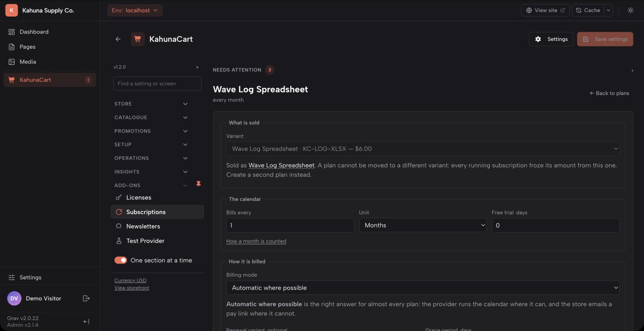Open How a month is counted link
The image size is (644, 331).
[x=256, y=241]
